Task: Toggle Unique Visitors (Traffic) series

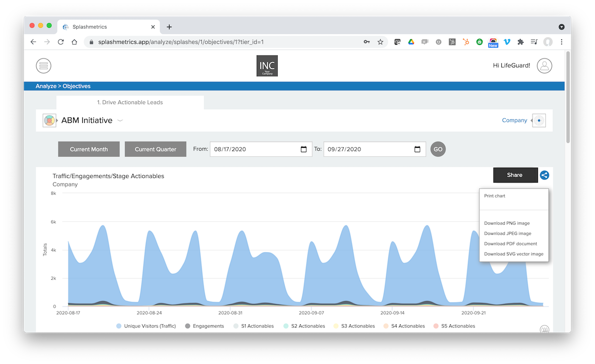Action: click(x=146, y=326)
